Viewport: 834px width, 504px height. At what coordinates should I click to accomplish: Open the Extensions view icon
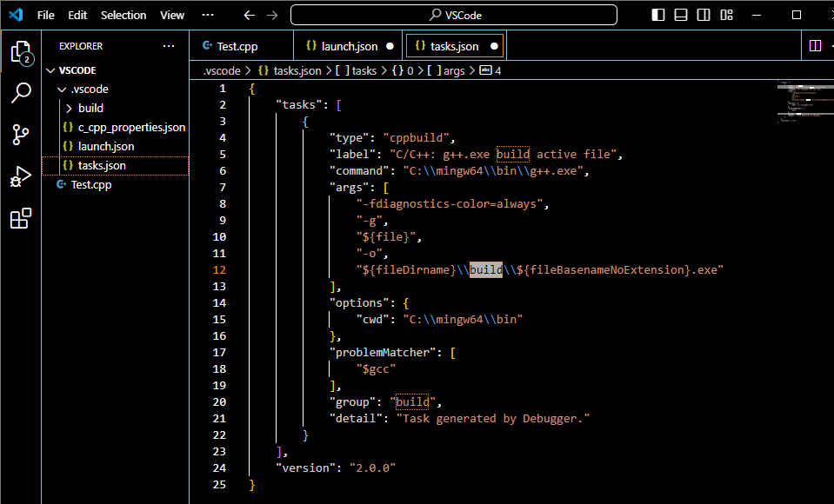(21, 218)
